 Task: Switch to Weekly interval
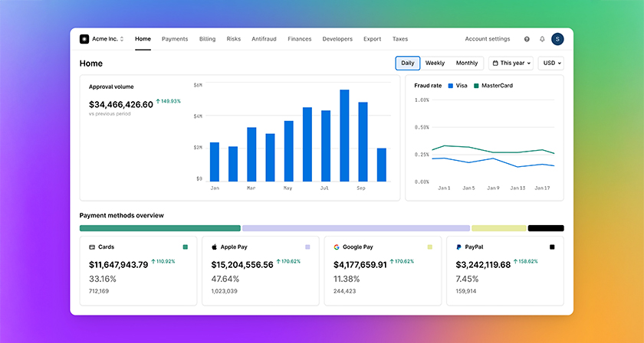tap(435, 64)
